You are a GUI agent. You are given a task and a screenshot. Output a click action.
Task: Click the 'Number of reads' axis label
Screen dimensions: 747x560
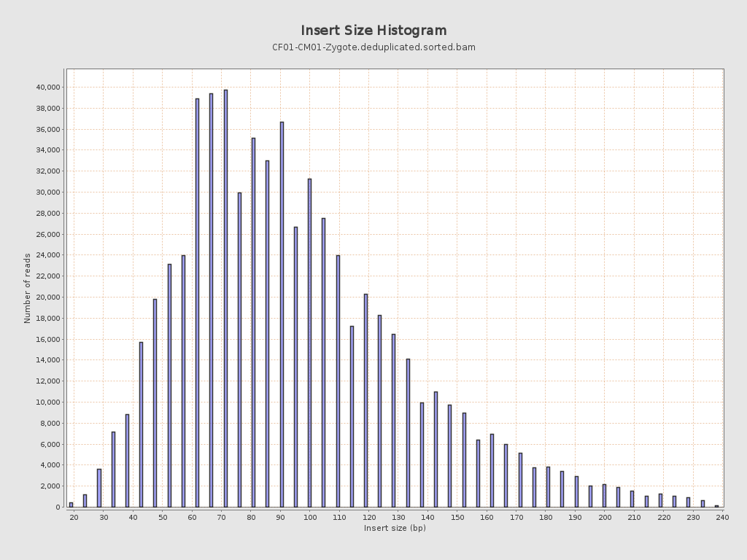tap(27, 288)
